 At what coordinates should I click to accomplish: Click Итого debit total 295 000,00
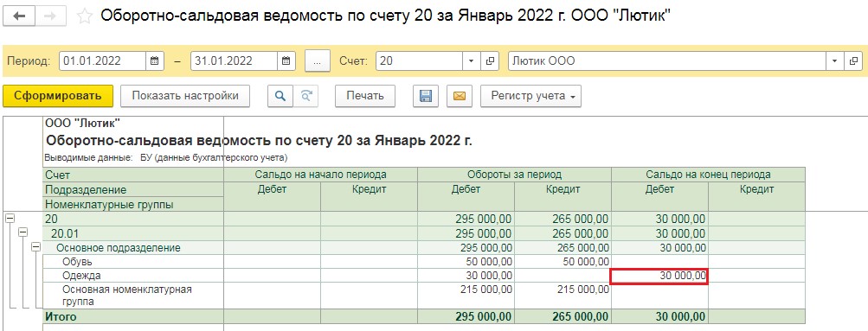(466, 316)
